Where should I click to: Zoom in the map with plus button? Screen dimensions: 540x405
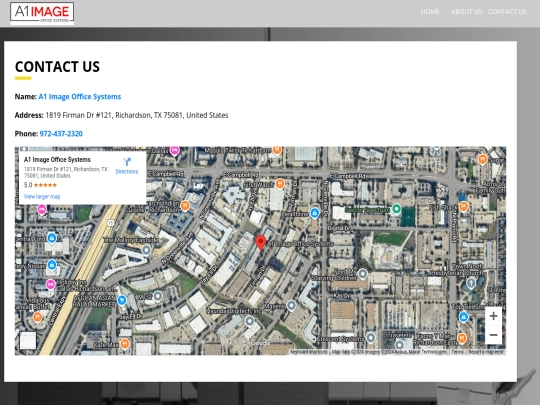[493, 316]
